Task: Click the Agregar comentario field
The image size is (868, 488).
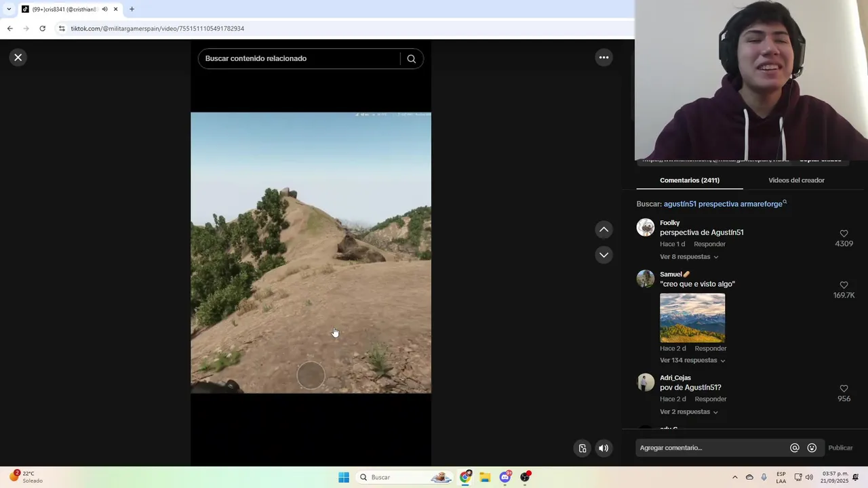Action: click(x=712, y=448)
